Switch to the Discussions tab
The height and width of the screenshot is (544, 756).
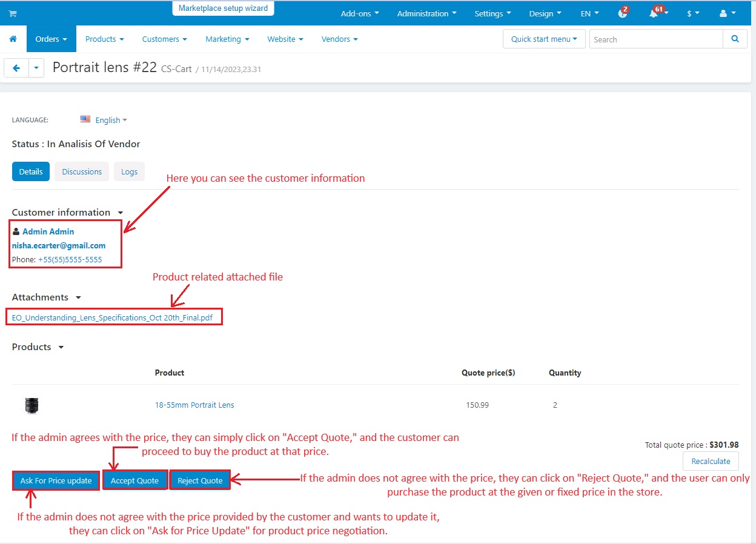point(82,171)
